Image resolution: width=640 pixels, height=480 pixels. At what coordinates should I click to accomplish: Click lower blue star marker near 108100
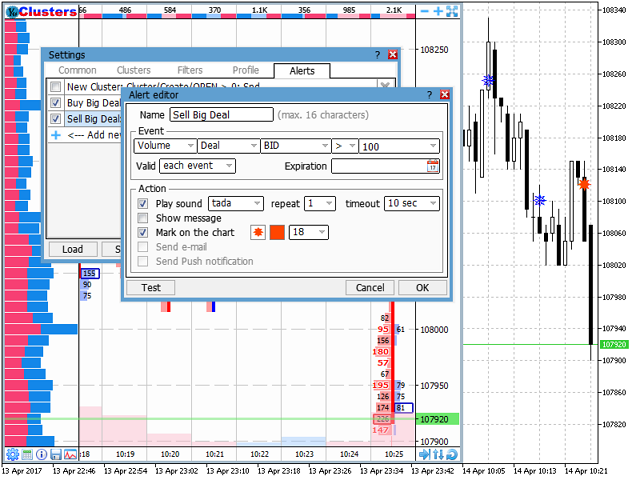[x=540, y=200]
